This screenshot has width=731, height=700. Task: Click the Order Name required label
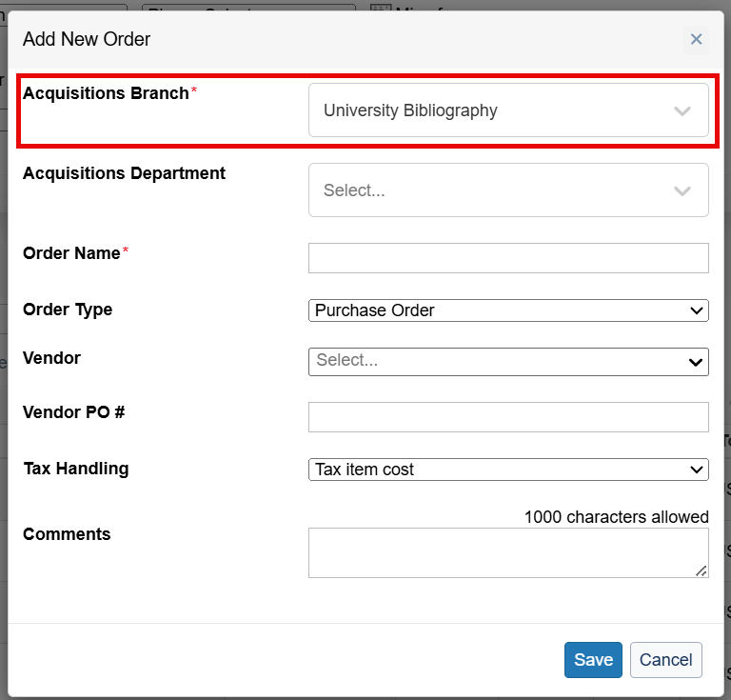(71, 253)
